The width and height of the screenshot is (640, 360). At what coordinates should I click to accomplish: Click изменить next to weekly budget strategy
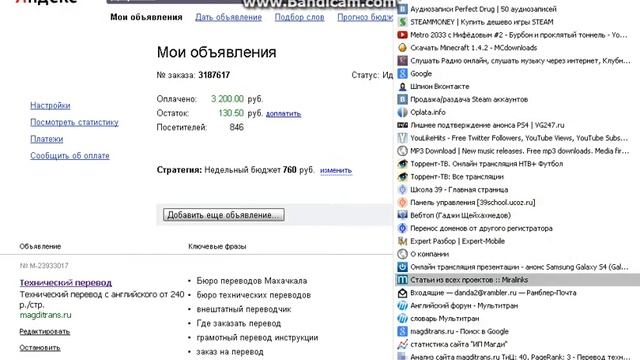[336, 170]
